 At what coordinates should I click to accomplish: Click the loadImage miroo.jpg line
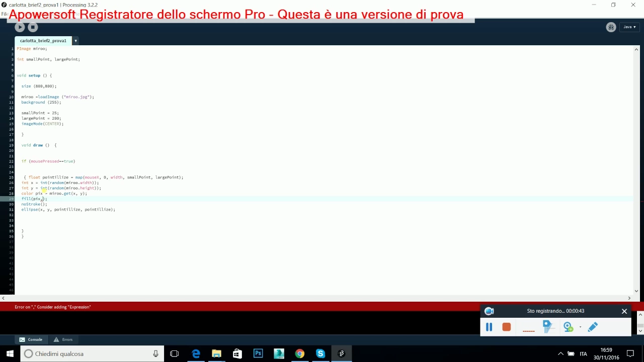[x=57, y=97]
